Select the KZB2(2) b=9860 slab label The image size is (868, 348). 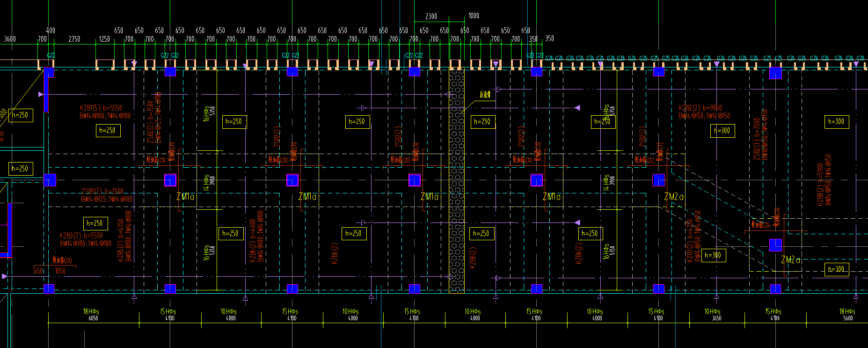[x=700, y=108]
